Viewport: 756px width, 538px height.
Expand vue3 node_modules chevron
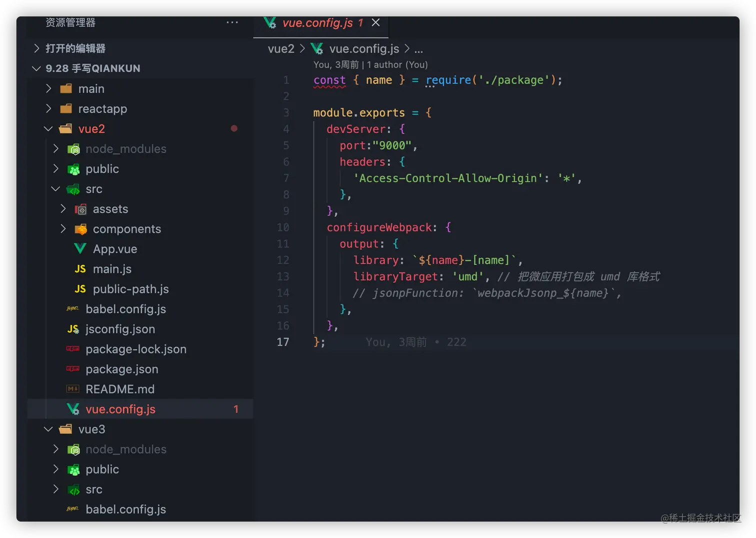point(55,449)
